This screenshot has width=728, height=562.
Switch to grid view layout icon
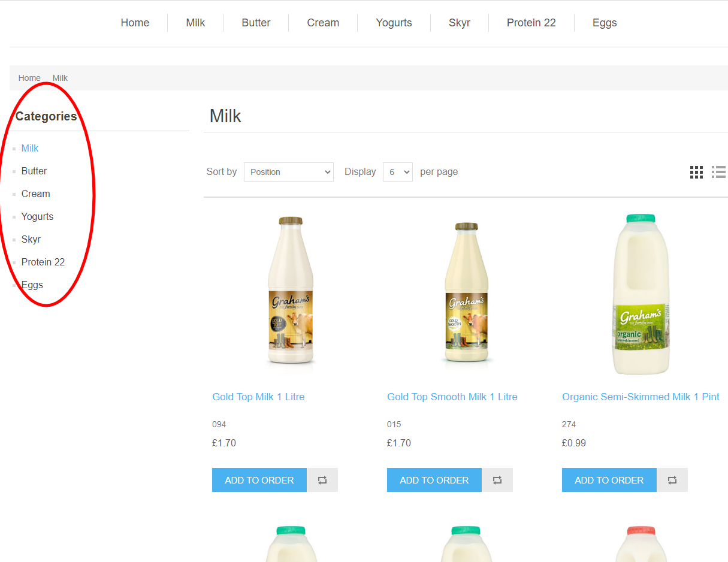(696, 173)
